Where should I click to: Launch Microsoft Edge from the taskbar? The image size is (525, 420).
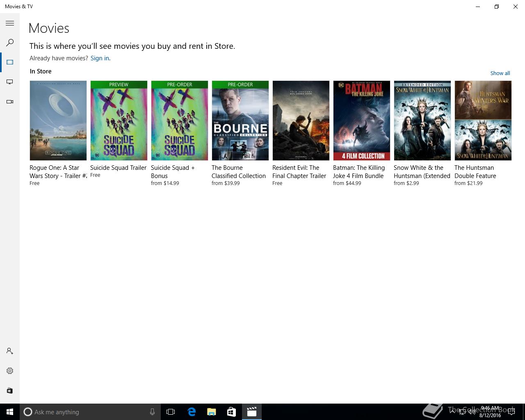[192, 412]
